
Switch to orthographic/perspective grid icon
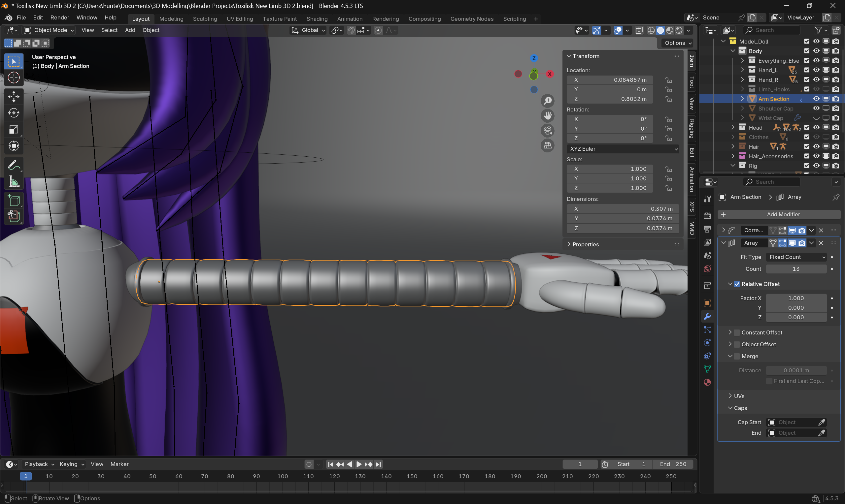(x=547, y=146)
